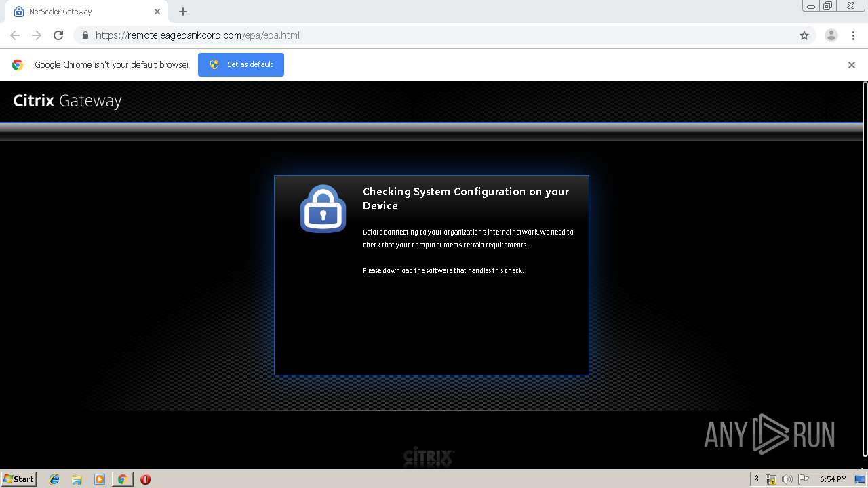Viewport: 868px width, 488px height.
Task: Click the forward navigation arrow
Action: pos(37,35)
